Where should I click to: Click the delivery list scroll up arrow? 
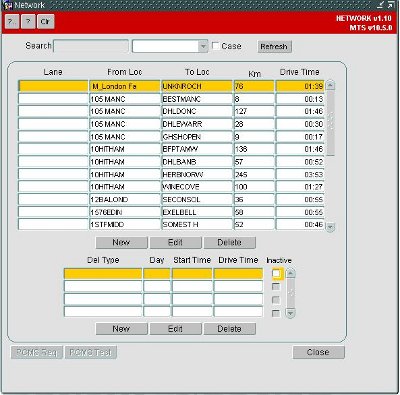pos(291,273)
